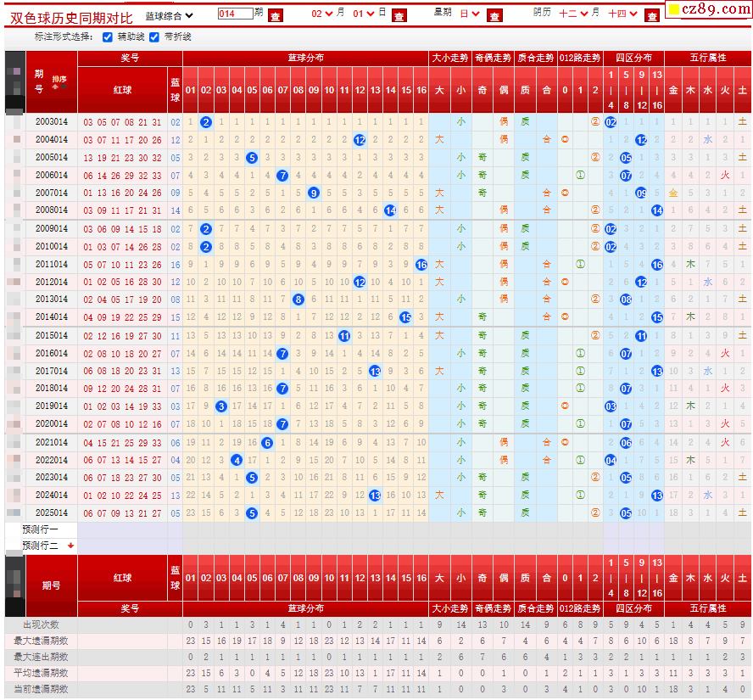
Task: Open the day dropdown showing 01
Action: [x=362, y=14]
